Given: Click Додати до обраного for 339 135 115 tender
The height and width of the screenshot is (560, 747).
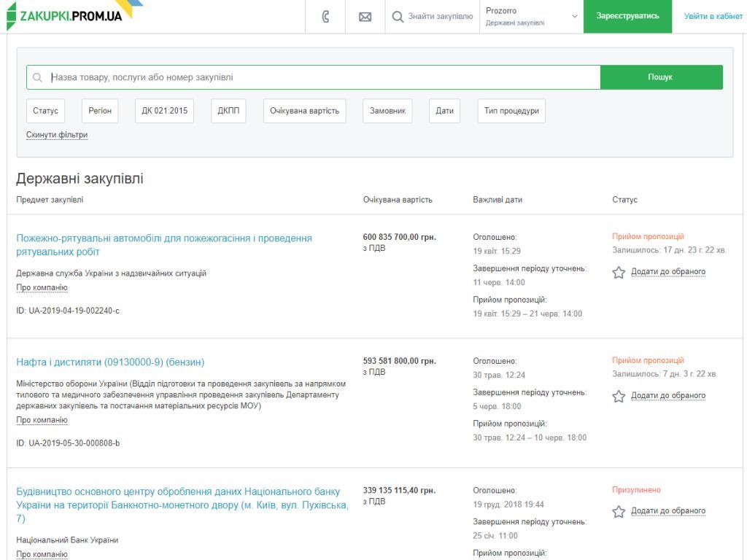Looking at the screenshot, I should 668,511.
